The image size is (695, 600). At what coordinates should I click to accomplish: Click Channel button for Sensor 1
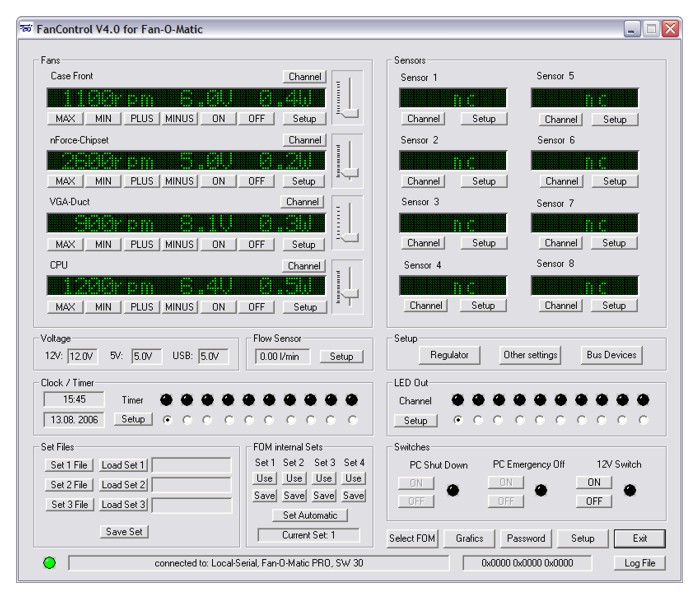[424, 119]
